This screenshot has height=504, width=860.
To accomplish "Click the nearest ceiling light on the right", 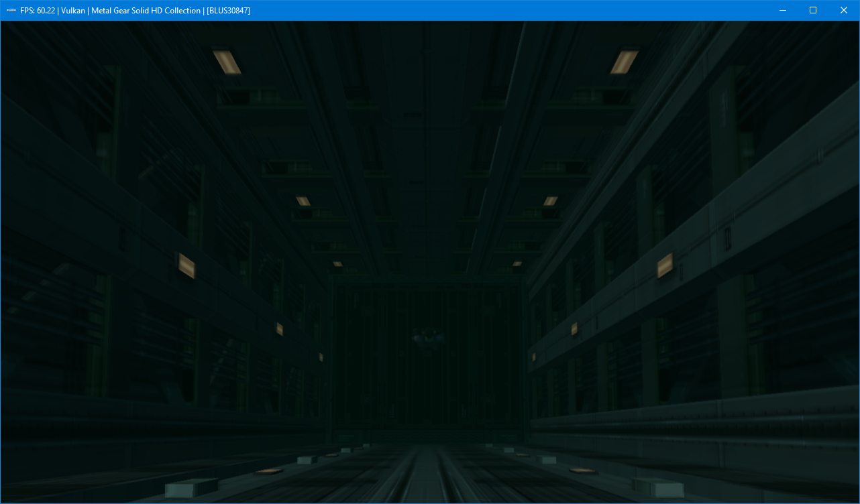I will click(624, 62).
